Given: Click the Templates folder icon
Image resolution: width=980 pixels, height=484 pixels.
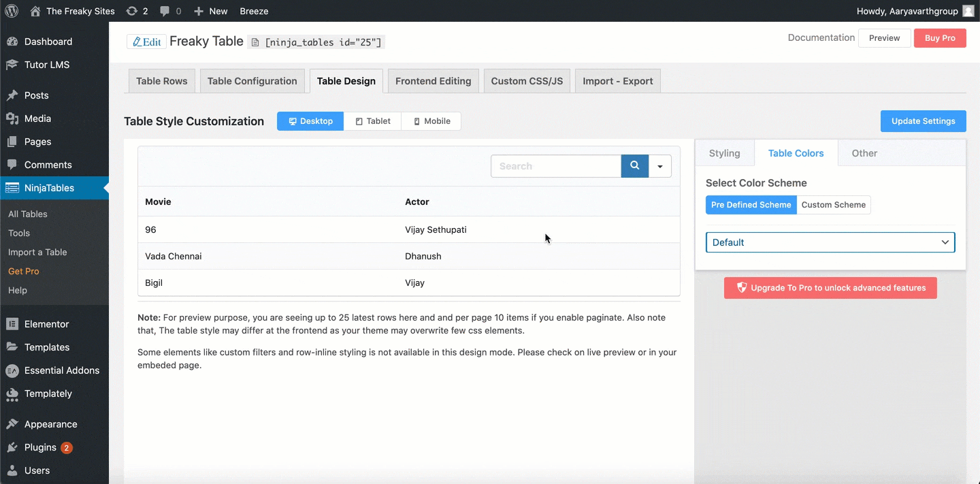Looking at the screenshot, I should pyautogui.click(x=12, y=347).
